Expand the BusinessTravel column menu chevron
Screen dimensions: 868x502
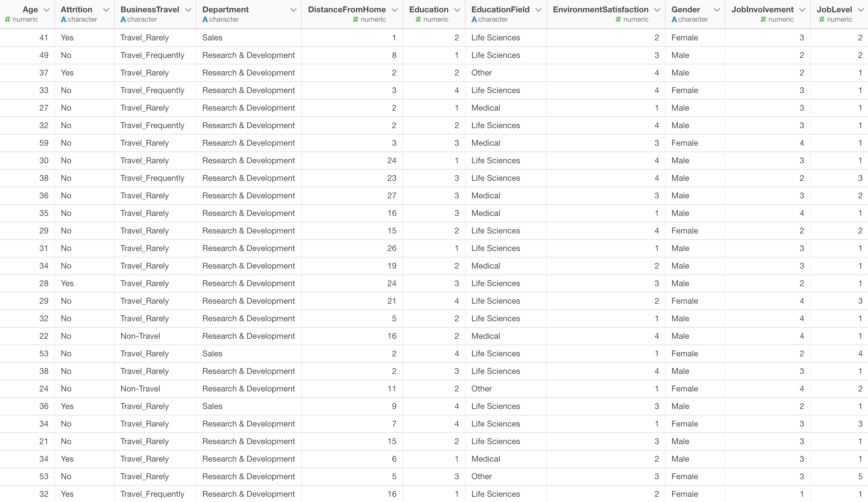pyautogui.click(x=188, y=10)
